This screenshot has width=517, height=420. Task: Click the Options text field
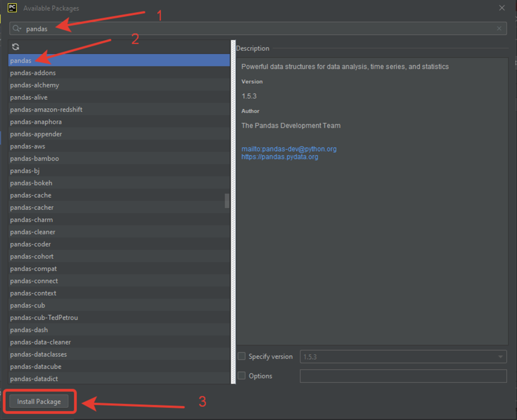click(403, 376)
